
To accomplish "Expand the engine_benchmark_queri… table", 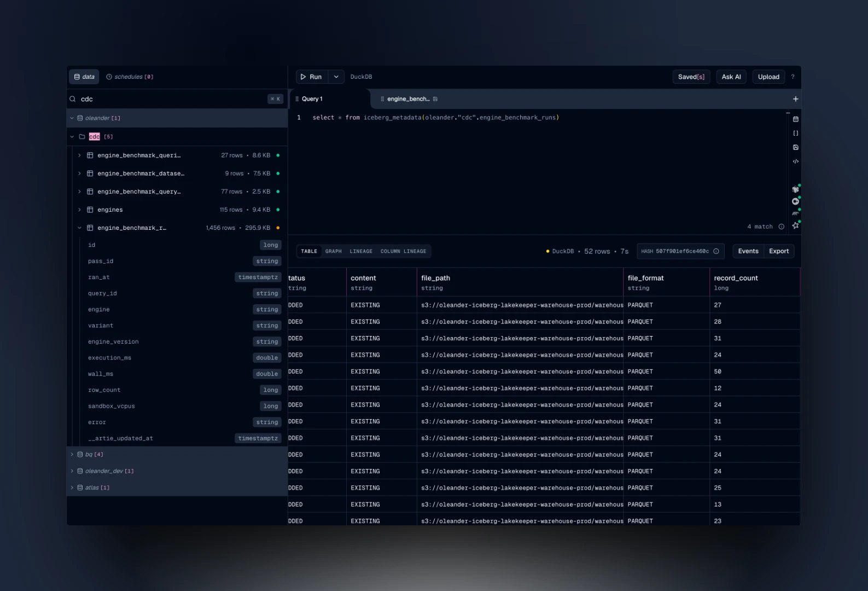I will pos(79,155).
